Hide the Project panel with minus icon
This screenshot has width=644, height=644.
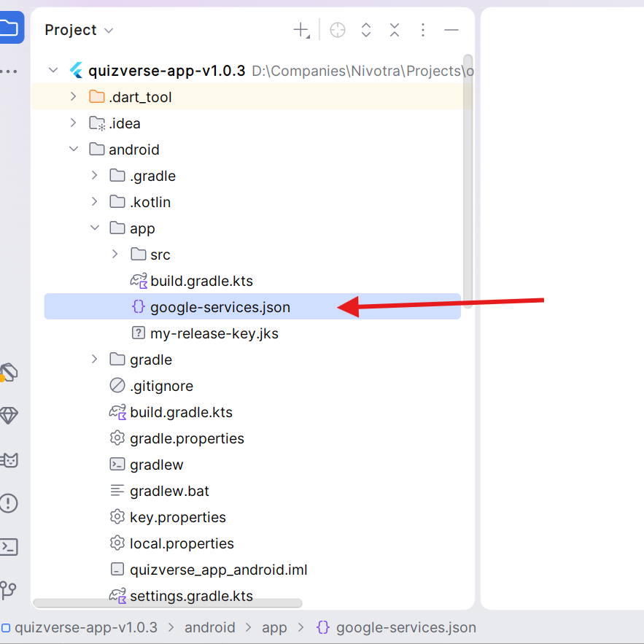pos(451,31)
